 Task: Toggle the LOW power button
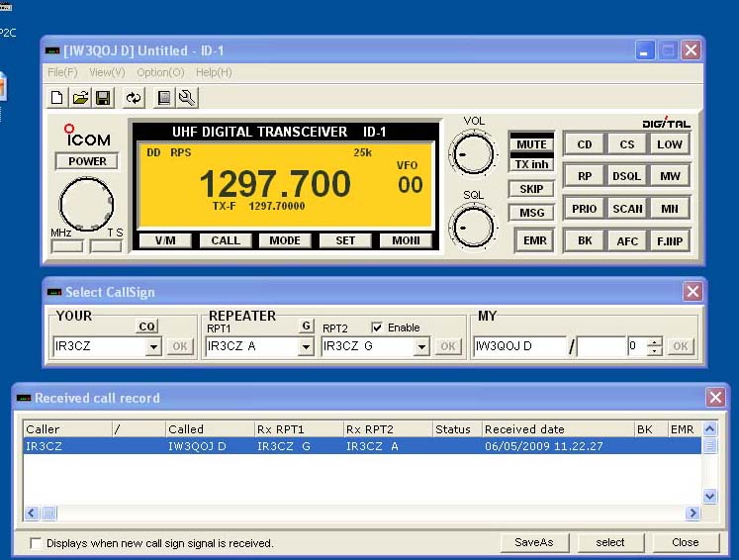tap(669, 144)
